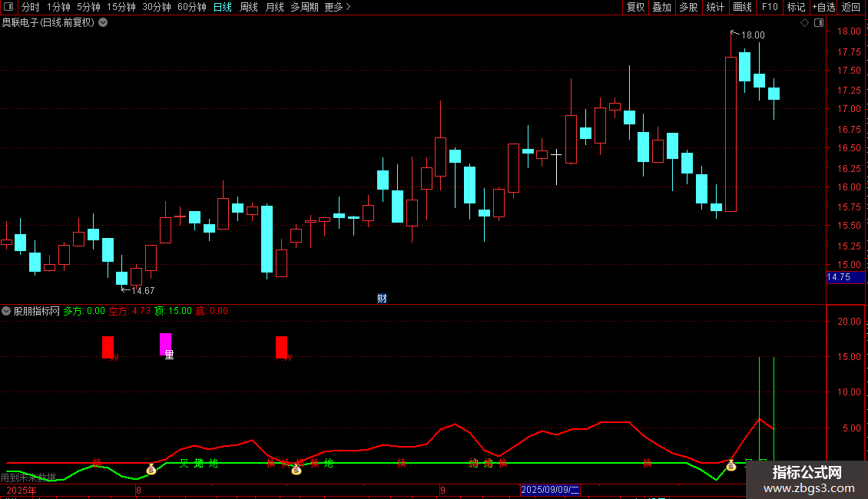868x499 pixels.
Task: Click the money bag signal near August
Action: (x=151, y=469)
